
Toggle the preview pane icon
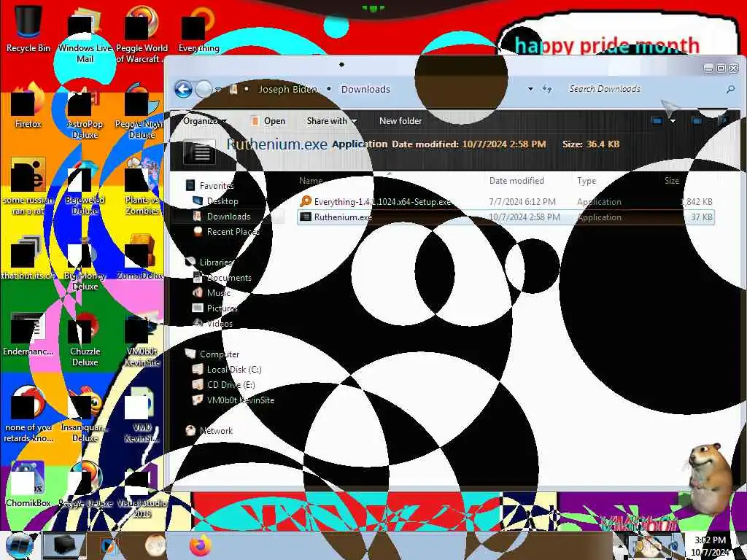pos(697,120)
